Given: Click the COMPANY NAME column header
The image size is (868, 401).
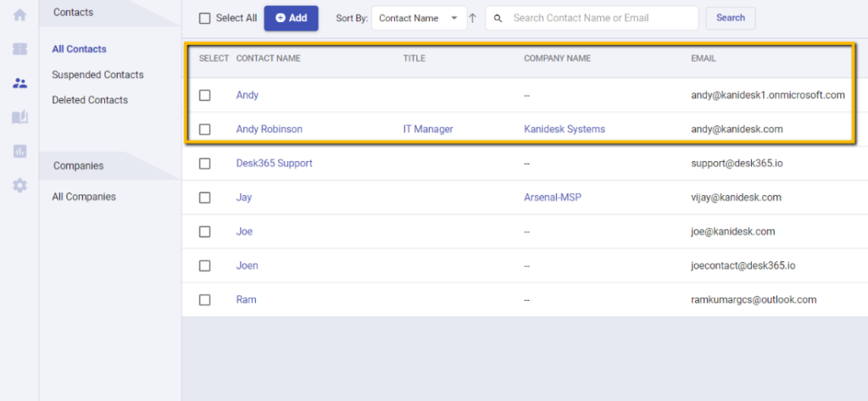Looking at the screenshot, I should click(x=558, y=58).
